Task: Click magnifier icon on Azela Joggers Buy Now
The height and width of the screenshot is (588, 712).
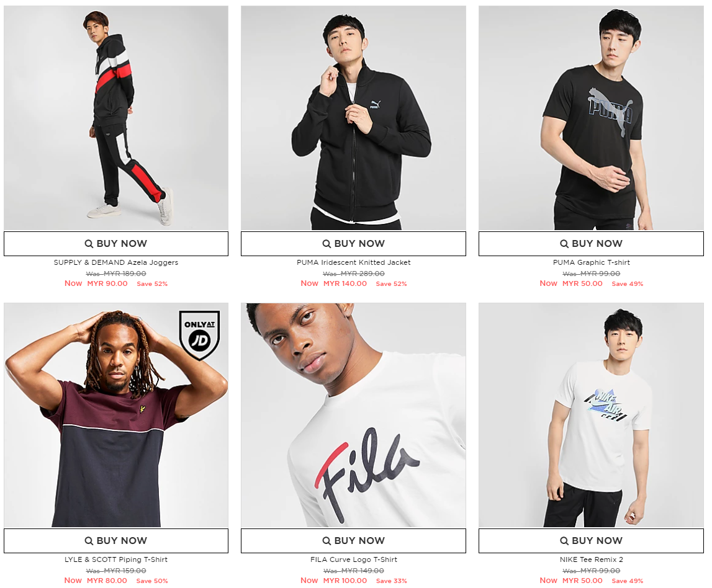Action: coord(89,244)
